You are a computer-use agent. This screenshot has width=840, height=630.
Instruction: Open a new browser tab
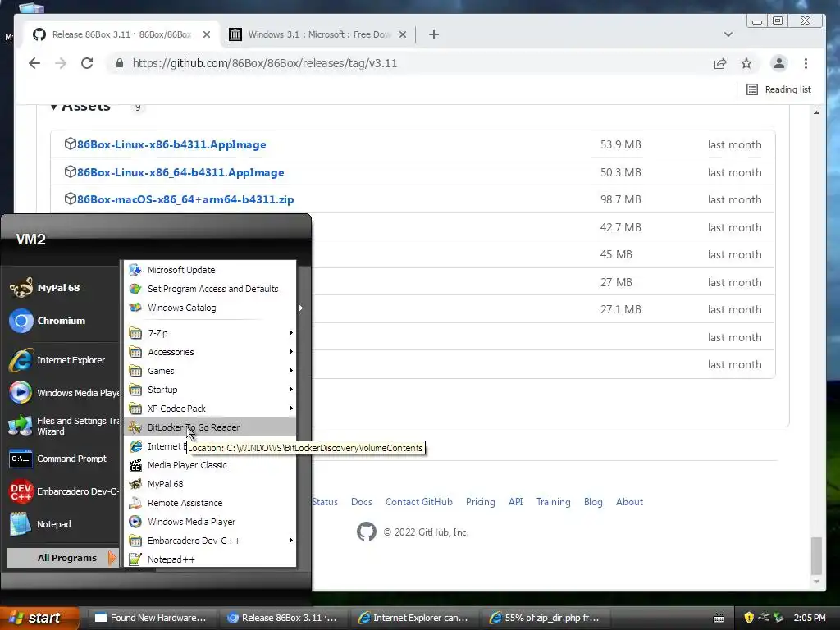[x=434, y=34]
